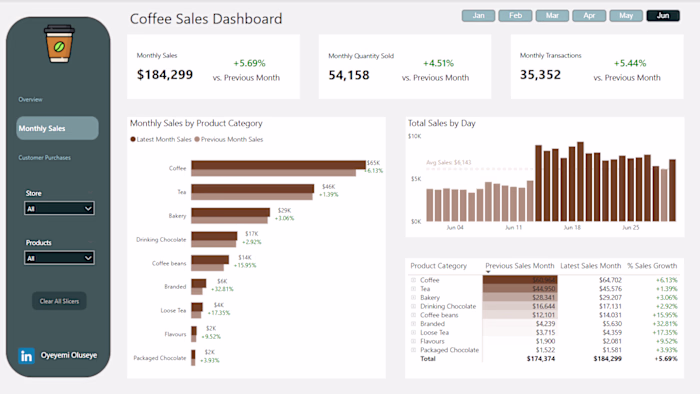The height and width of the screenshot is (394, 700).
Task: Expand the Loose Tea table row
Action: click(413, 332)
